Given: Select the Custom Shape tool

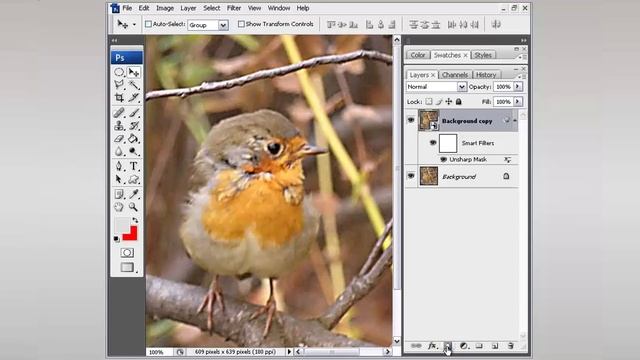Looking at the screenshot, I should 133,179.
